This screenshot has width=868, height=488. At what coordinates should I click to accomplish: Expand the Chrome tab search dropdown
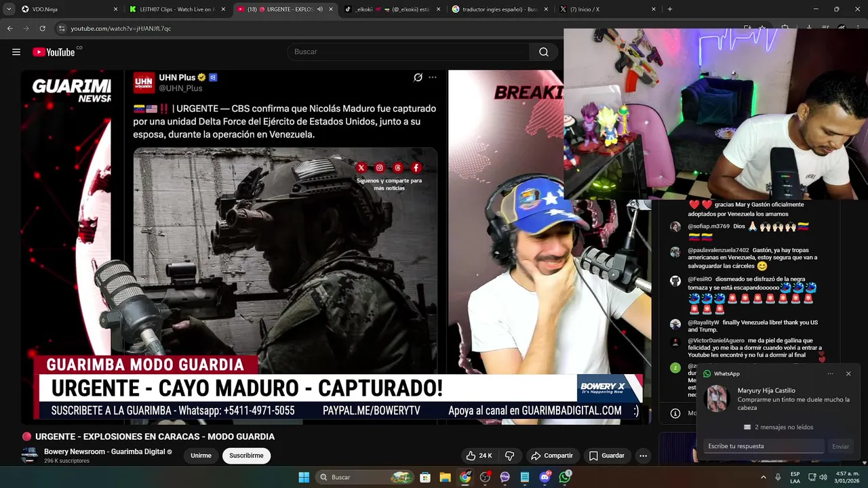pyautogui.click(x=9, y=9)
